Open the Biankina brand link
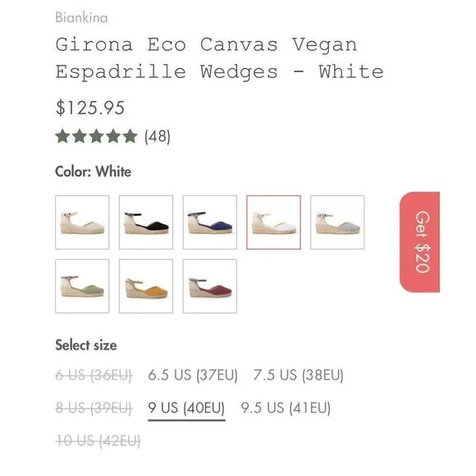Image resolution: width=476 pixels, height=476 pixels. click(81, 17)
